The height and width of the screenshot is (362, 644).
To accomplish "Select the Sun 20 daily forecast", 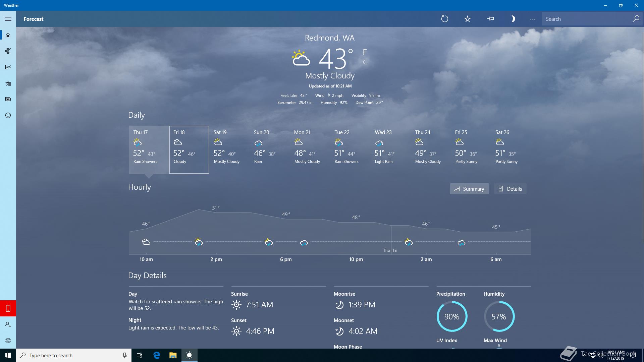I will (270, 150).
